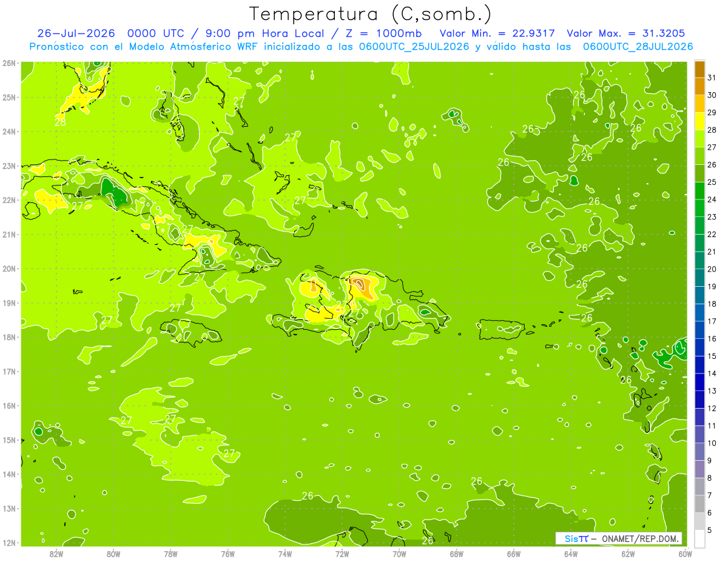Click the "18N" latitude axis label
This screenshot has width=728, height=562.
9,337
